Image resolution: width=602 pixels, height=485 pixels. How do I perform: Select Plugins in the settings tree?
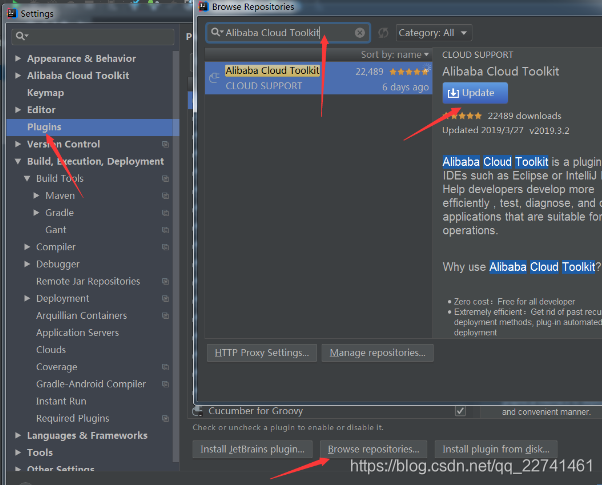93,127
